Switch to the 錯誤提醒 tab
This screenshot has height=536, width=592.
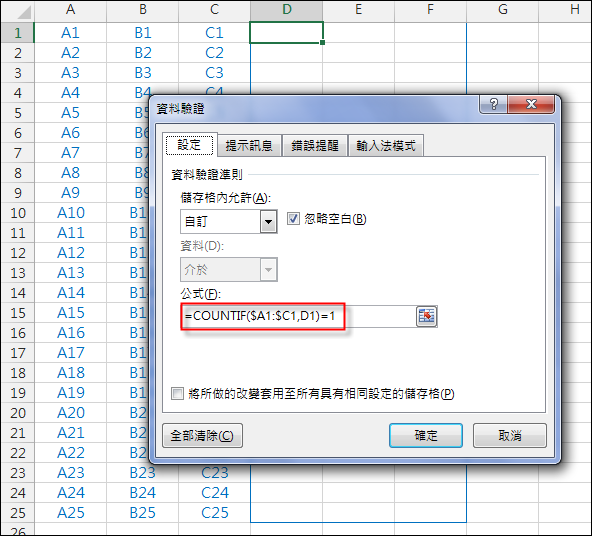(x=315, y=145)
